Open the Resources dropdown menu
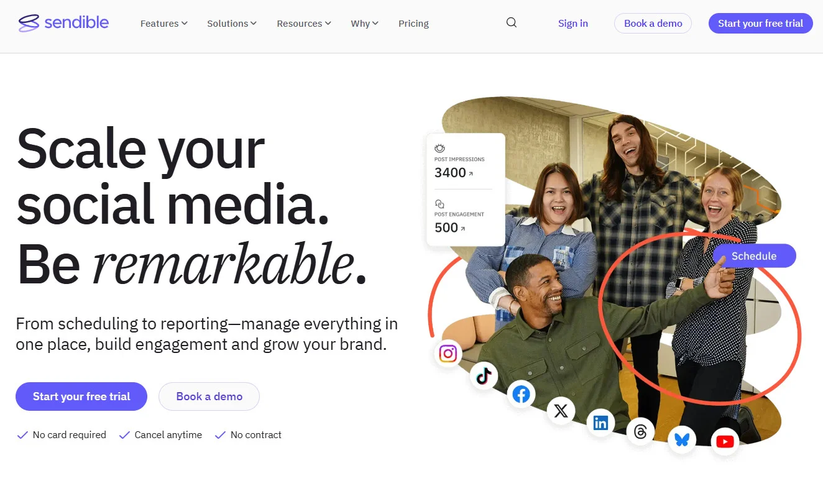The width and height of the screenshot is (823, 504). coord(303,24)
